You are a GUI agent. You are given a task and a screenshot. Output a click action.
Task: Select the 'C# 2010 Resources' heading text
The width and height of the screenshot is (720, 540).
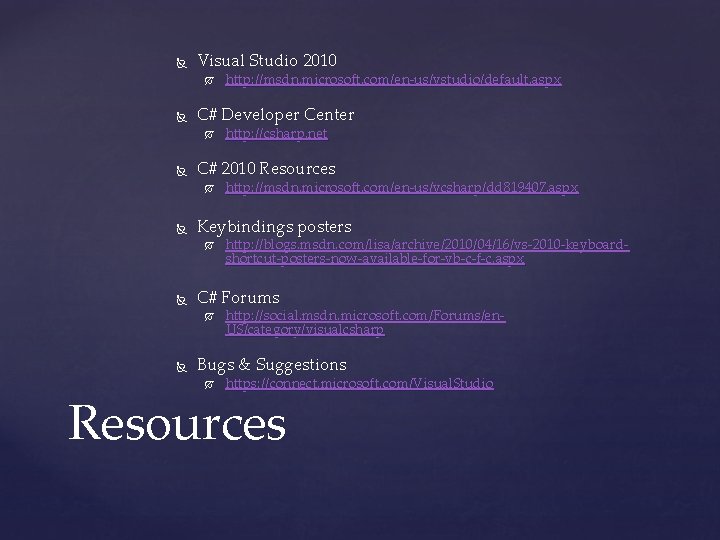click(x=266, y=169)
